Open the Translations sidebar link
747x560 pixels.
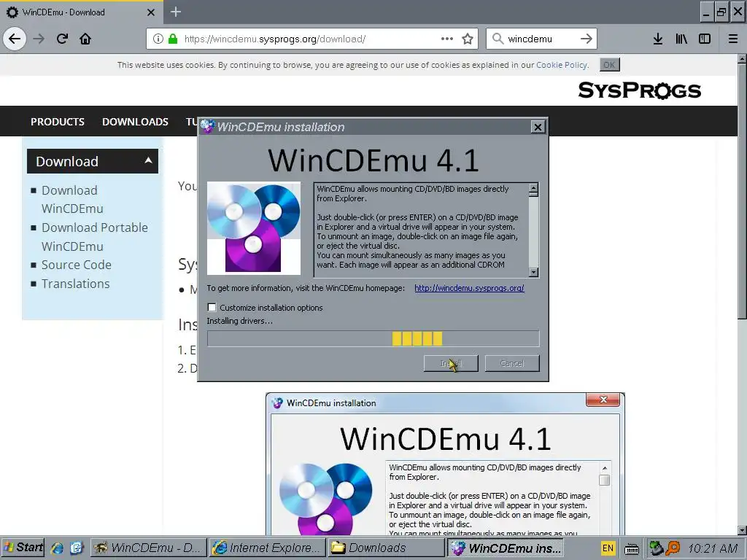[x=75, y=284]
